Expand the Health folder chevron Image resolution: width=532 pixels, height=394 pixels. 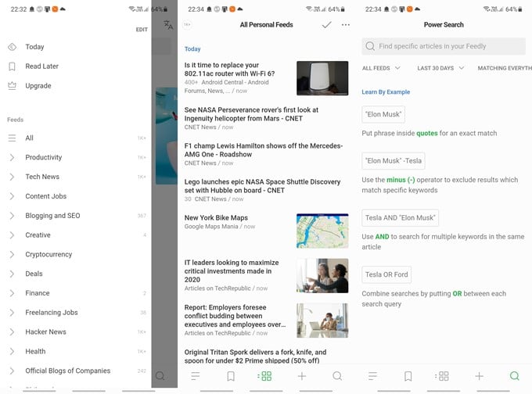click(x=12, y=351)
